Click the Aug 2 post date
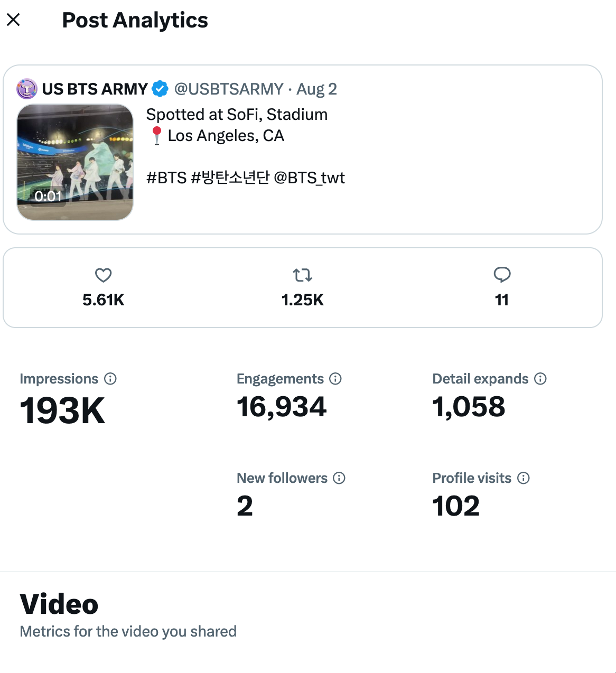 (x=316, y=89)
